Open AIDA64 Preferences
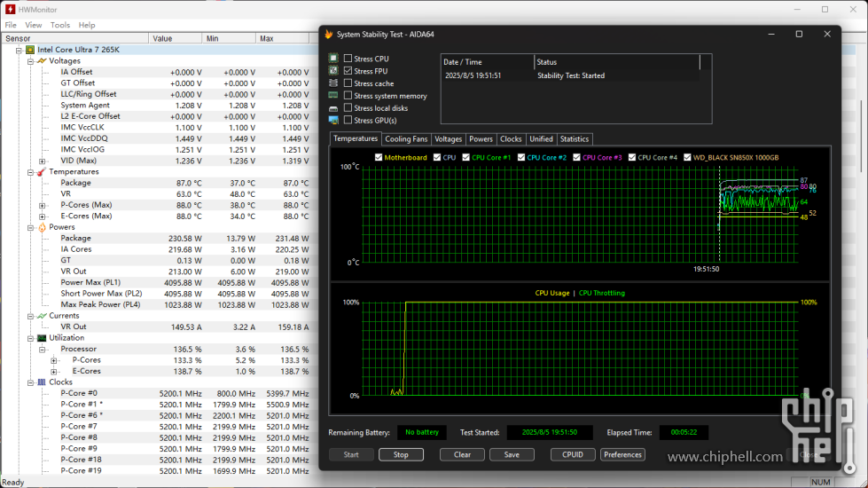The image size is (868, 488). (x=622, y=455)
